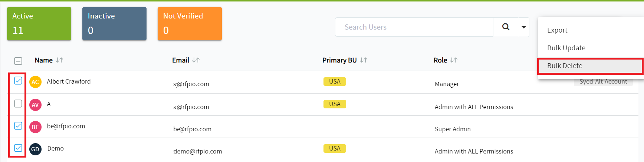
Task: Sort by Primary BU arrows icon
Action: point(364,60)
